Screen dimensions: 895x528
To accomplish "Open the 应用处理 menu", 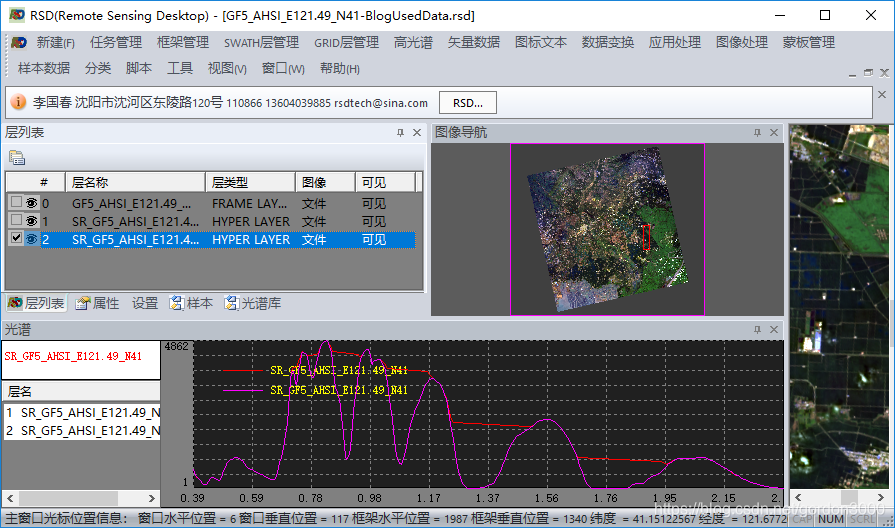I will (x=675, y=42).
